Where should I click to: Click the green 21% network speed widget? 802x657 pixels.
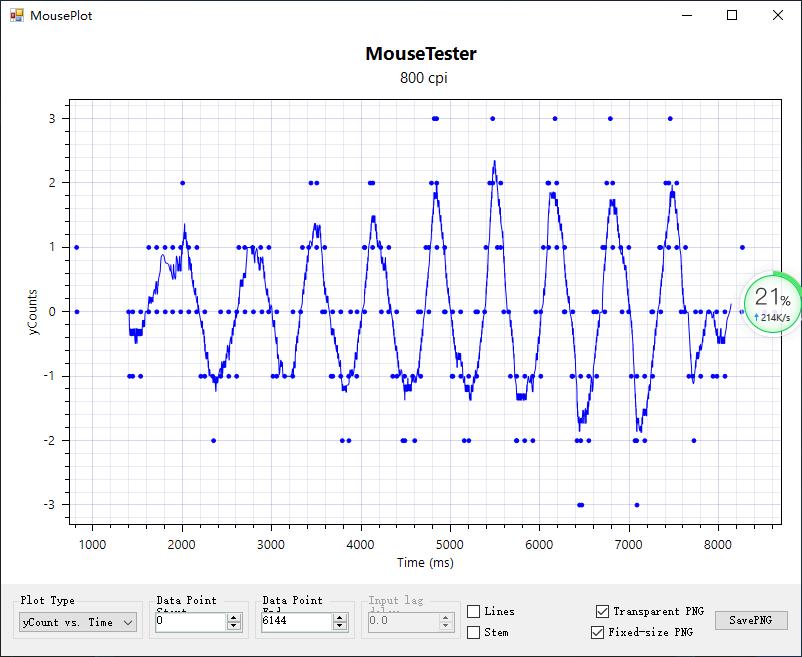772,305
